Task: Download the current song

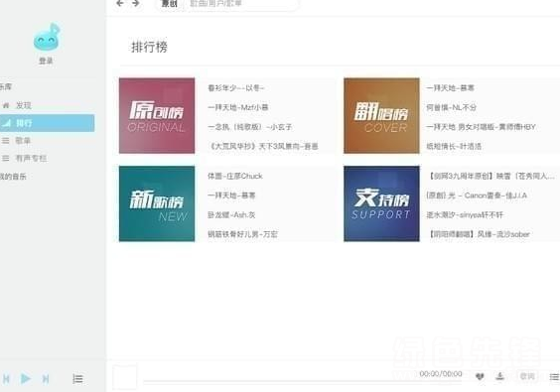Action: point(500,376)
